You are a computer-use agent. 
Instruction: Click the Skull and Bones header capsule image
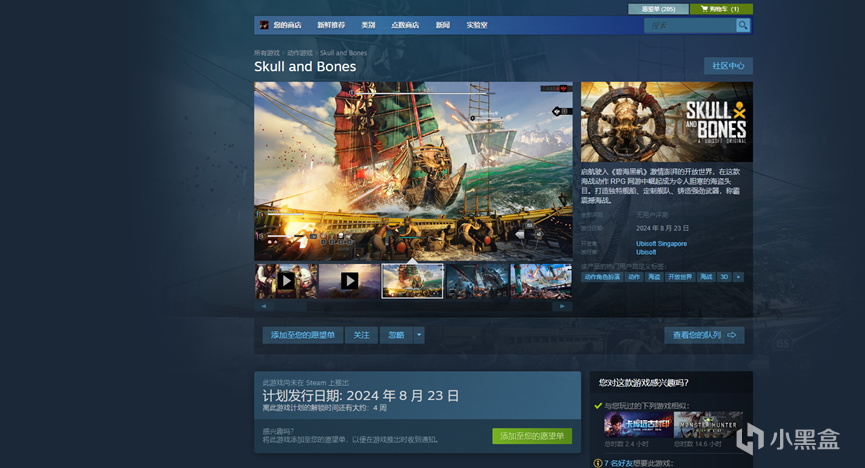(666, 122)
